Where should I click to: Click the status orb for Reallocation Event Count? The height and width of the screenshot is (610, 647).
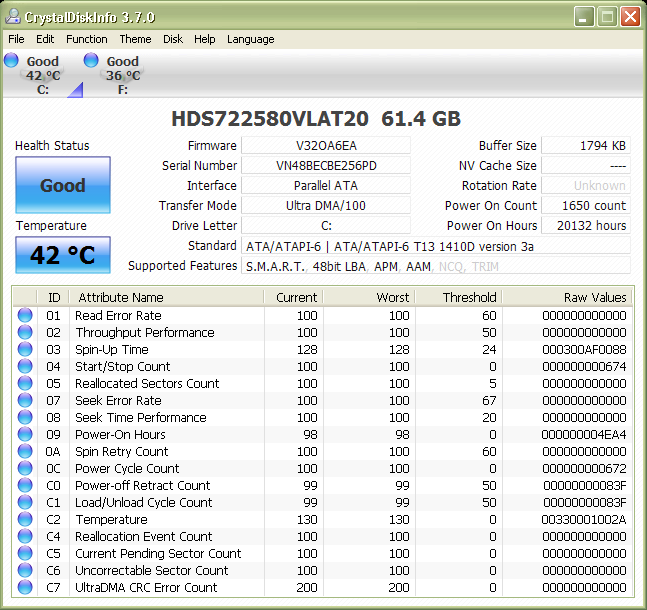25,536
